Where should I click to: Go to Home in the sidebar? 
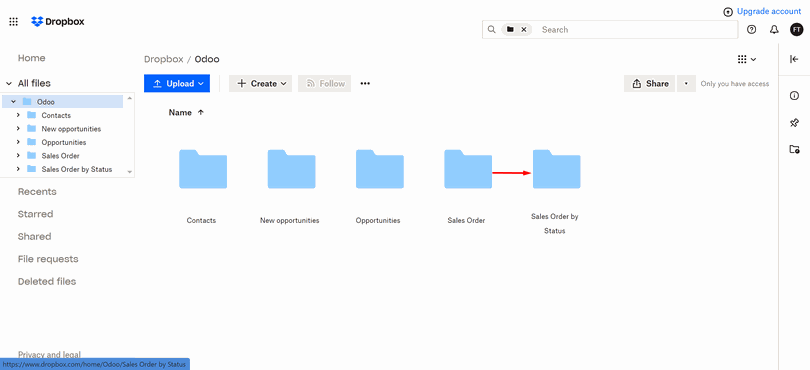point(32,58)
